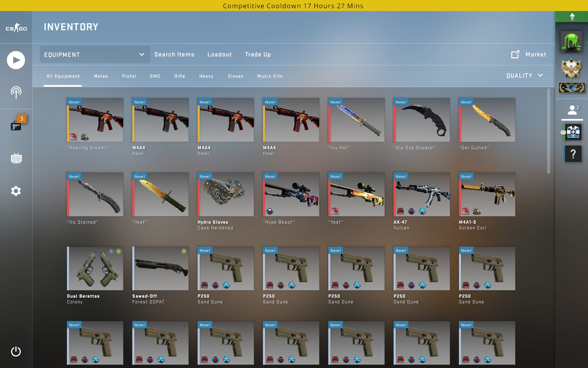This screenshot has width=588, height=368.
Task: Open the green slime player avatar
Action: click(572, 42)
